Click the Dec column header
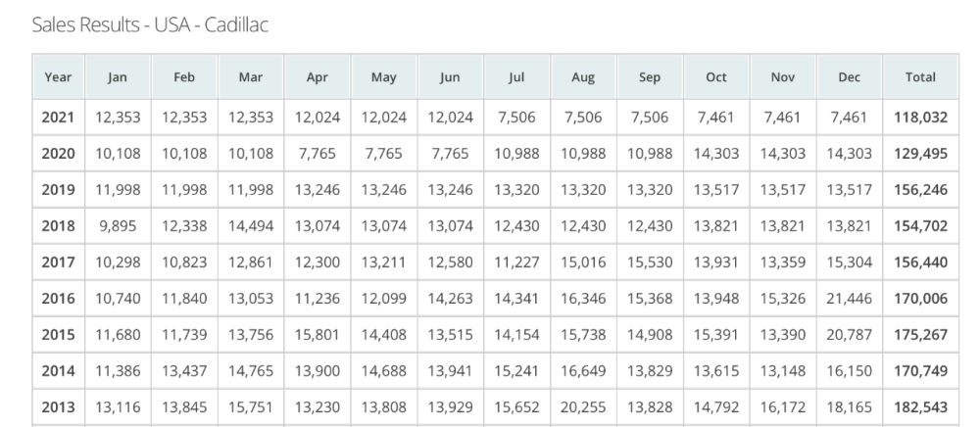Viewport: 980px width, 427px height. pyautogui.click(x=848, y=76)
